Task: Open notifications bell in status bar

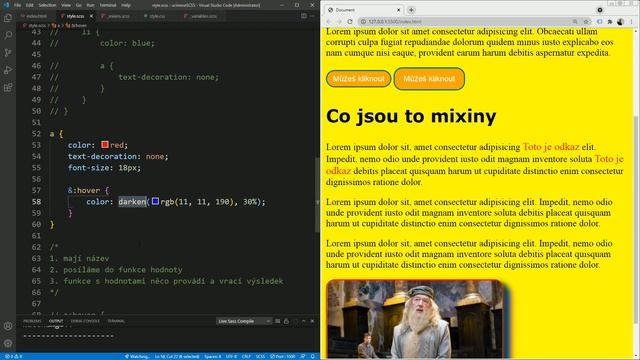Action: pos(313,356)
